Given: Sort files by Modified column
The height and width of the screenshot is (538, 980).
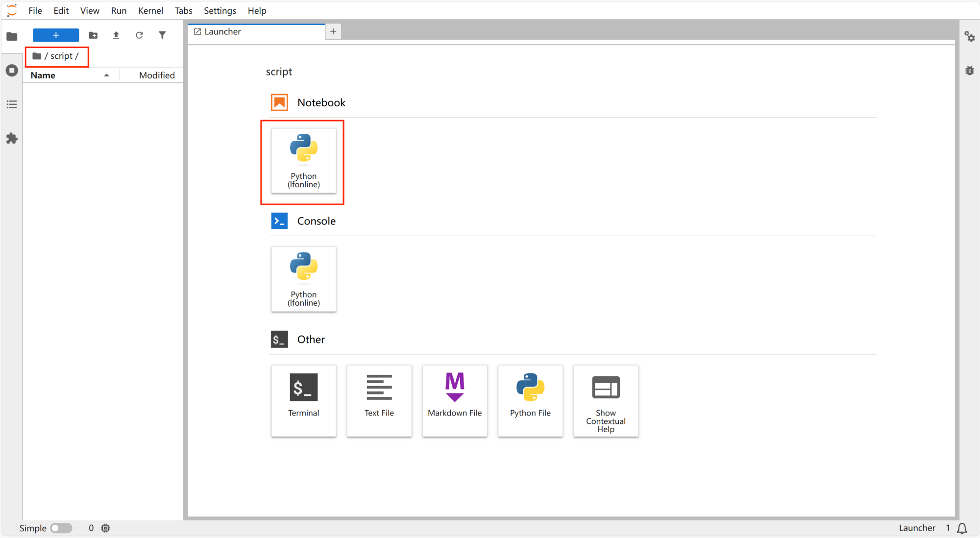Looking at the screenshot, I should click(x=157, y=75).
